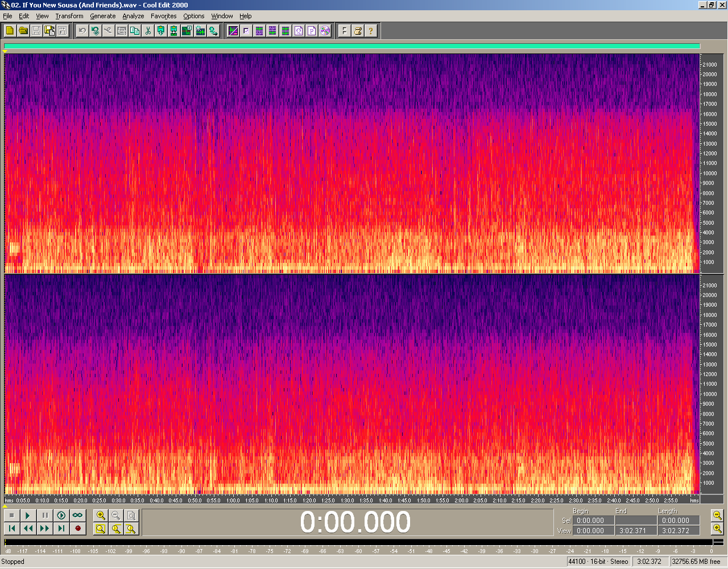
Task: Select the Cut scissors toolbar icon
Action: point(148,31)
